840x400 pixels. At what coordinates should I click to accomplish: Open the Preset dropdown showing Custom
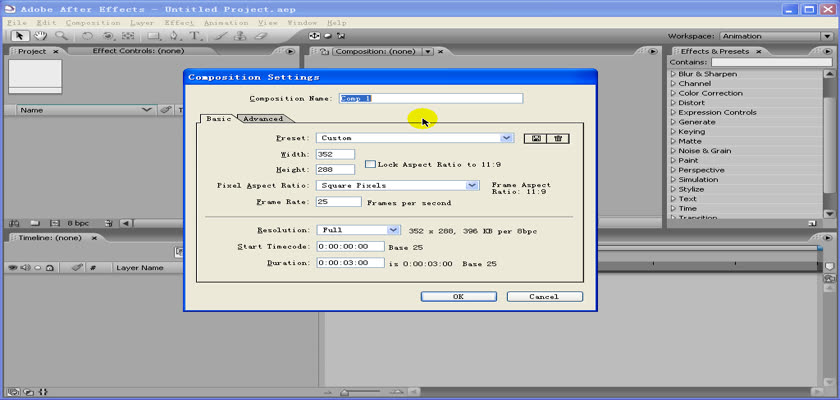pos(415,138)
